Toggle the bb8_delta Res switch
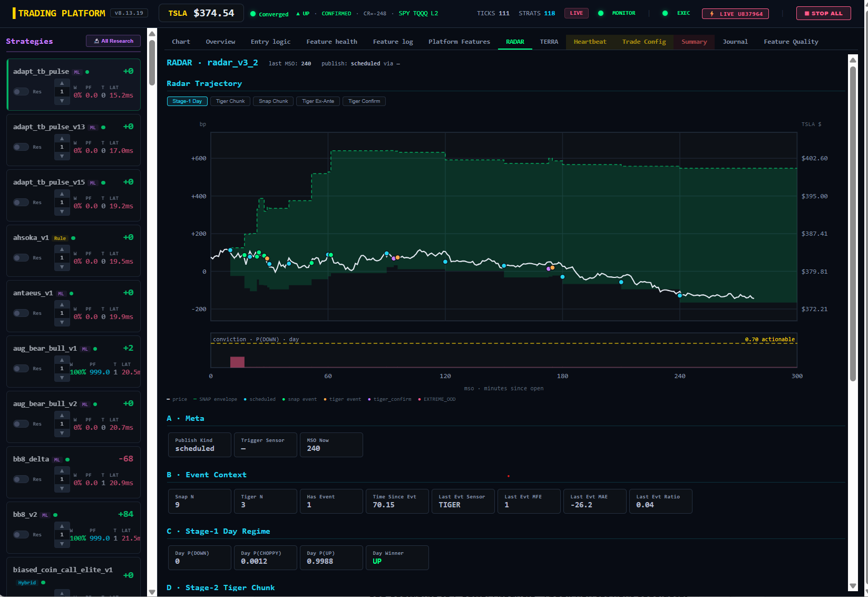Viewport: 868px width, 597px height. 21,479
